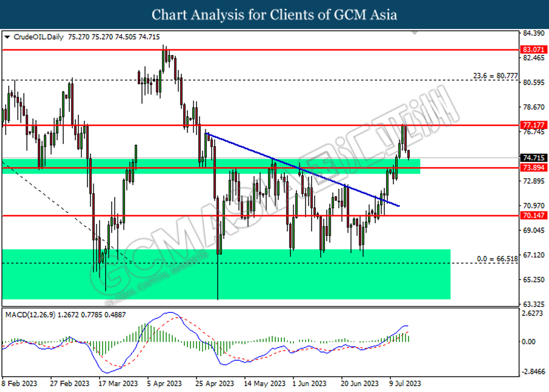549x392 pixels.
Task: Click the current price label 74.715
Action: click(x=534, y=158)
